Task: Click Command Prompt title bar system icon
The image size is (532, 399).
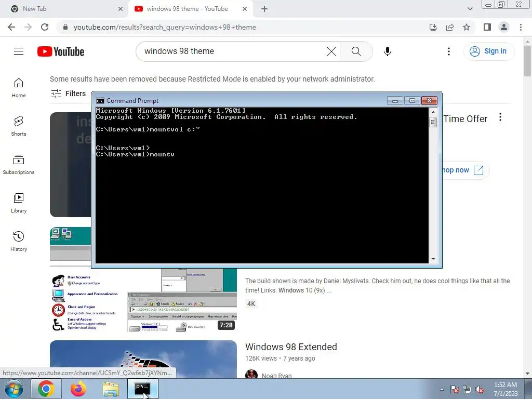Action: (x=100, y=101)
